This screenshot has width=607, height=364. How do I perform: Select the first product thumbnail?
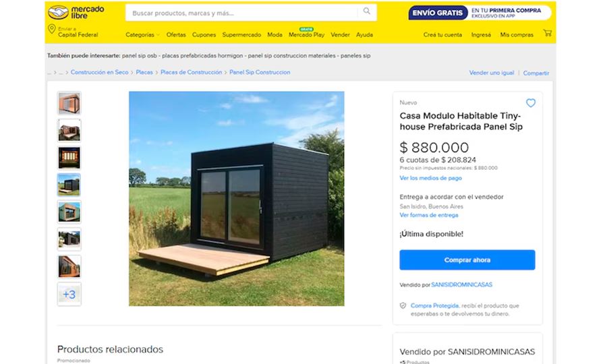click(x=69, y=103)
